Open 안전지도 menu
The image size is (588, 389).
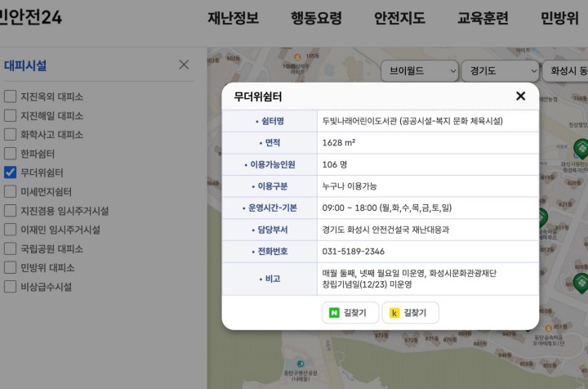point(399,18)
